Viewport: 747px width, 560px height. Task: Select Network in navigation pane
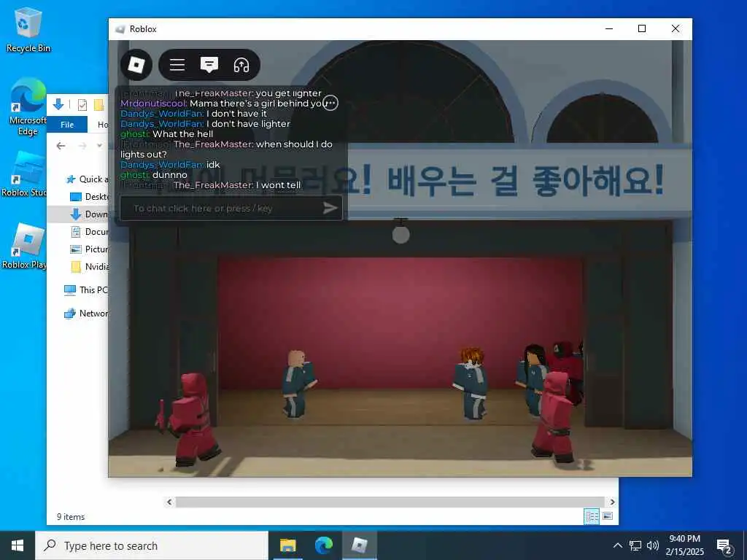(86, 314)
